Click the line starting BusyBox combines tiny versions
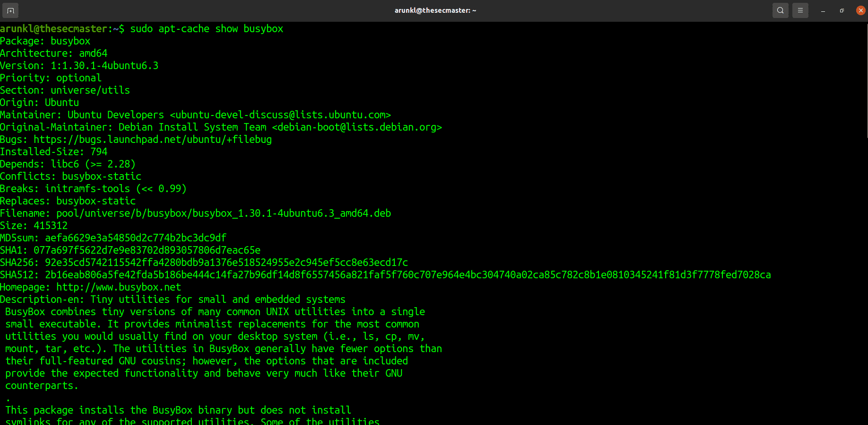The width and height of the screenshot is (868, 425). click(215, 312)
